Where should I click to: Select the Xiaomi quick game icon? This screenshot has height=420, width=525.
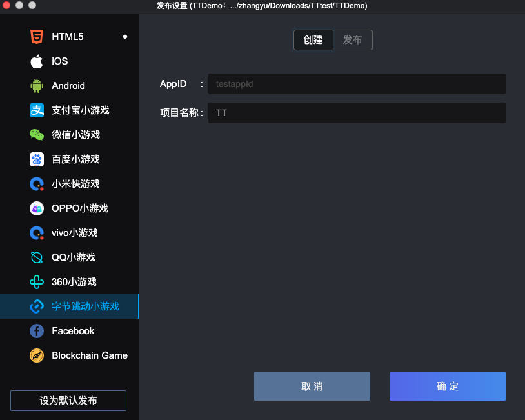click(x=37, y=184)
